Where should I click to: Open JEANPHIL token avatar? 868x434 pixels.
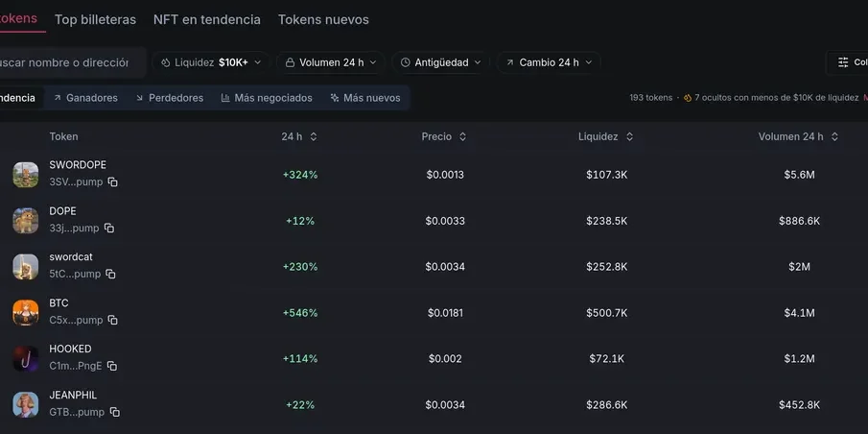(26, 404)
